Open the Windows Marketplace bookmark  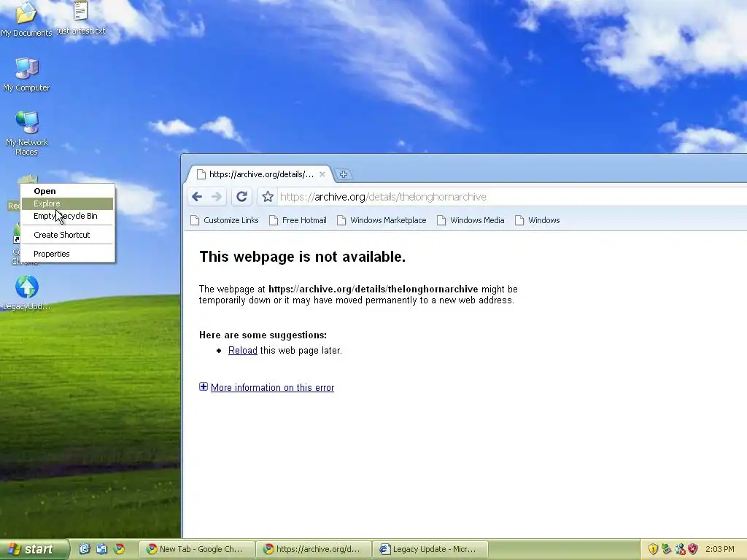click(x=382, y=220)
